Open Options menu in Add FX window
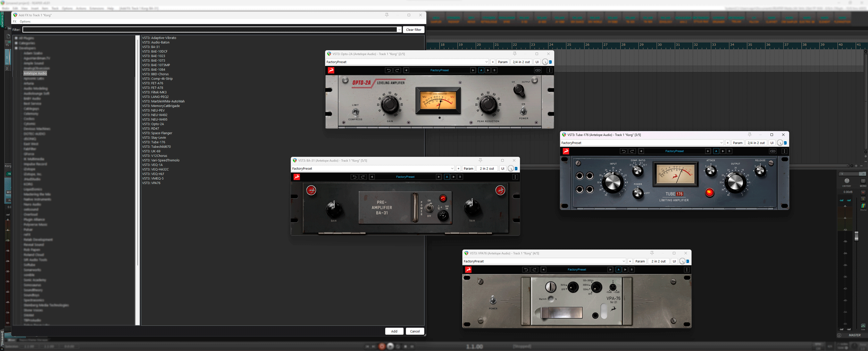 25,22
